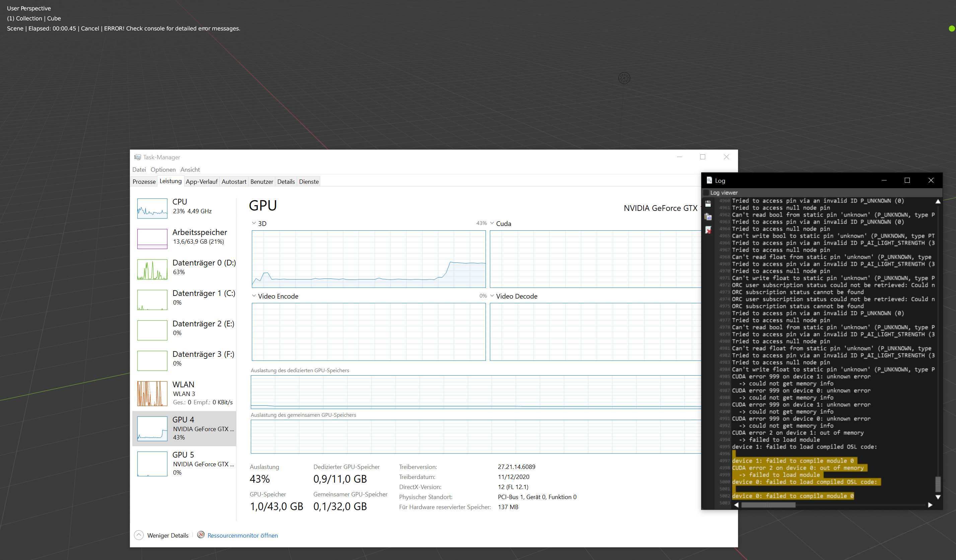Click the save log icon
956x560 pixels.
pyautogui.click(x=708, y=204)
